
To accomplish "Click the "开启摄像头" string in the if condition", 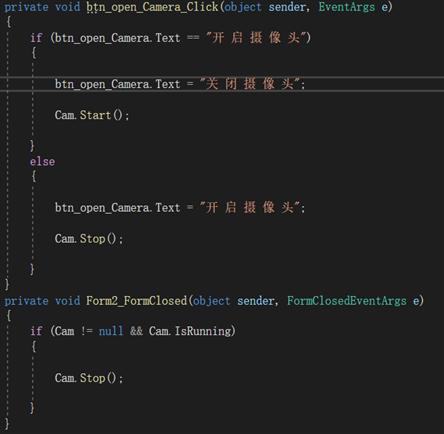I will click(x=256, y=38).
